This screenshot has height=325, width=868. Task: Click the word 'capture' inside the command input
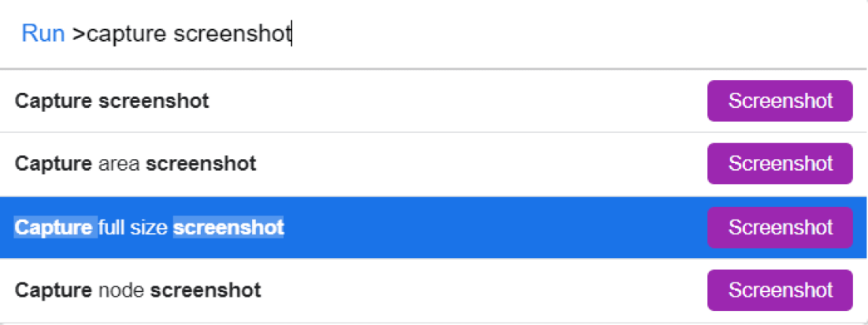[127, 35]
